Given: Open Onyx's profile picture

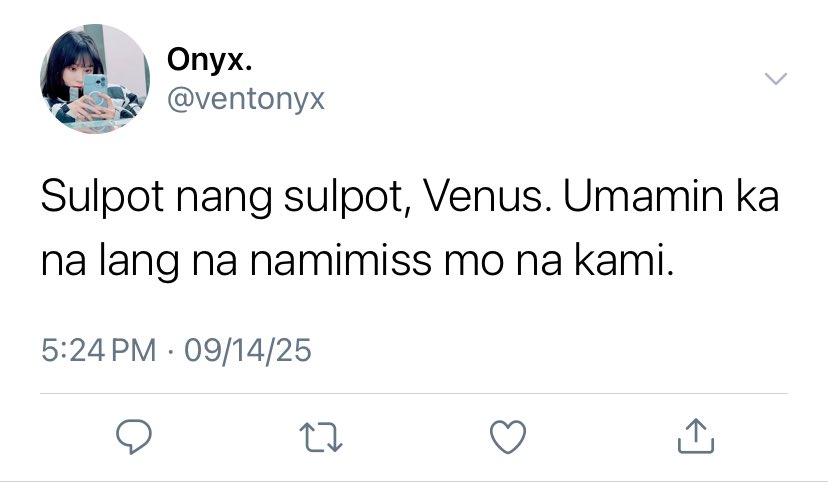Looking at the screenshot, I should [x=95, y=79].
